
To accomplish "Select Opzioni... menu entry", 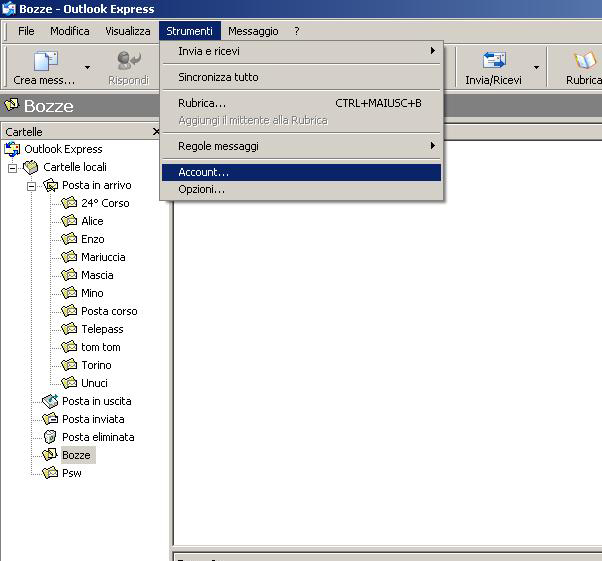I will point(301,189).
